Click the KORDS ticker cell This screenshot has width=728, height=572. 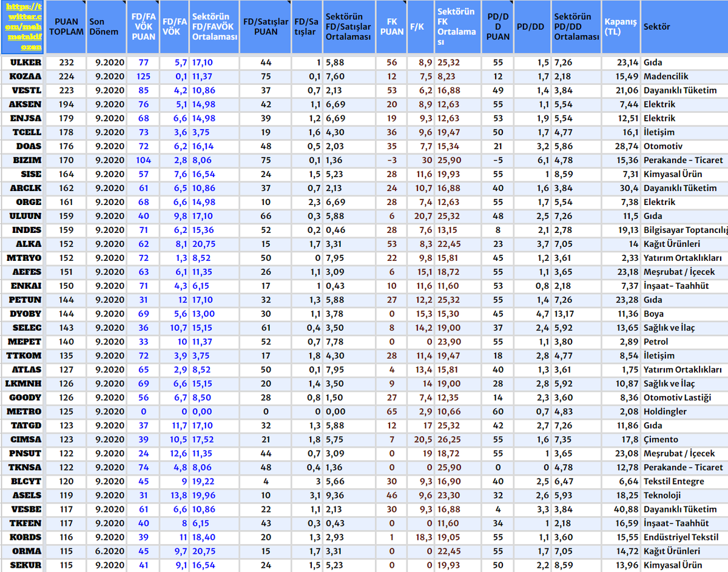click(23, 537)
